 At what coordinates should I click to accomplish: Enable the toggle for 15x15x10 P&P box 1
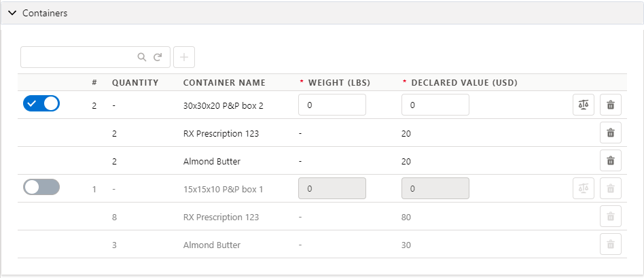pos(41,187)
